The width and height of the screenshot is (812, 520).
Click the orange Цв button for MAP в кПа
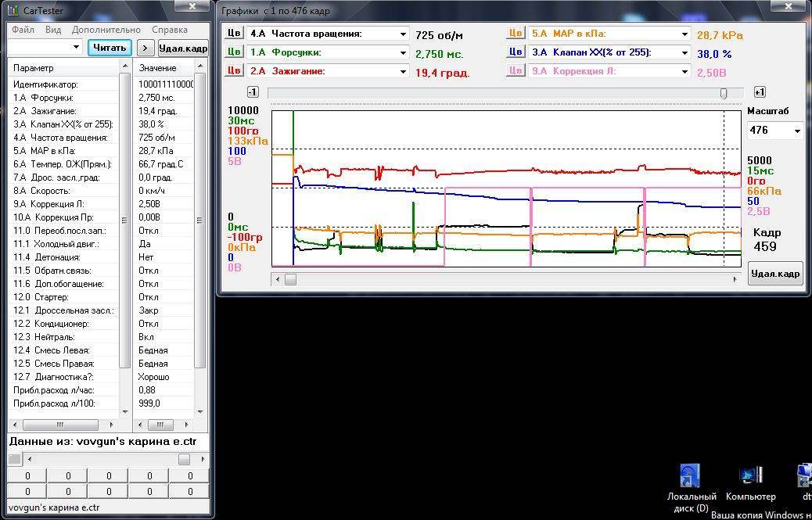point(515,34)
